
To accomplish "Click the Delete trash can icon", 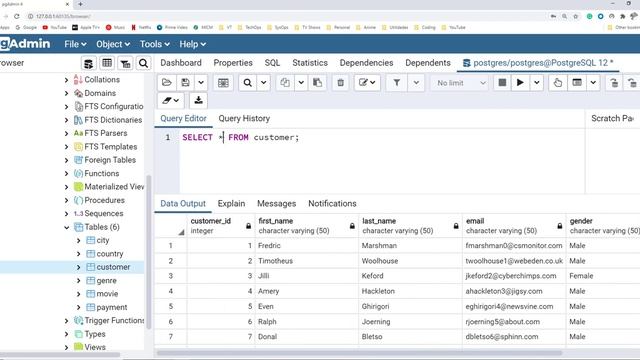I will click(340, 83).
